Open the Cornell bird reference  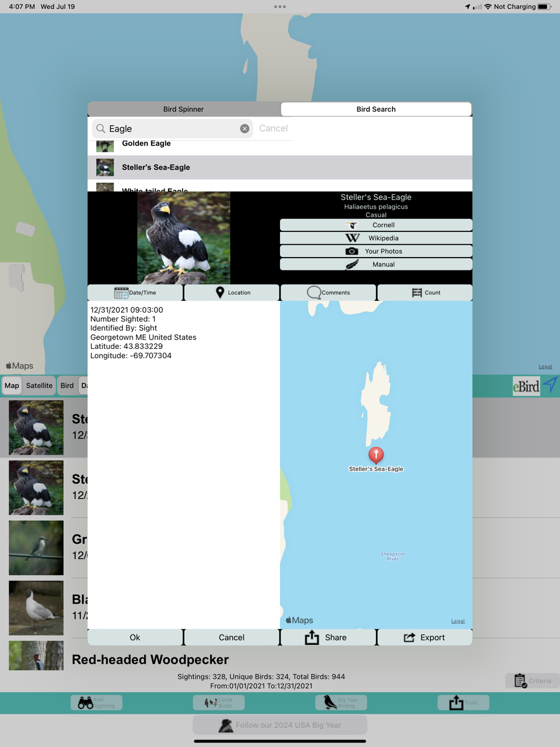376,225
